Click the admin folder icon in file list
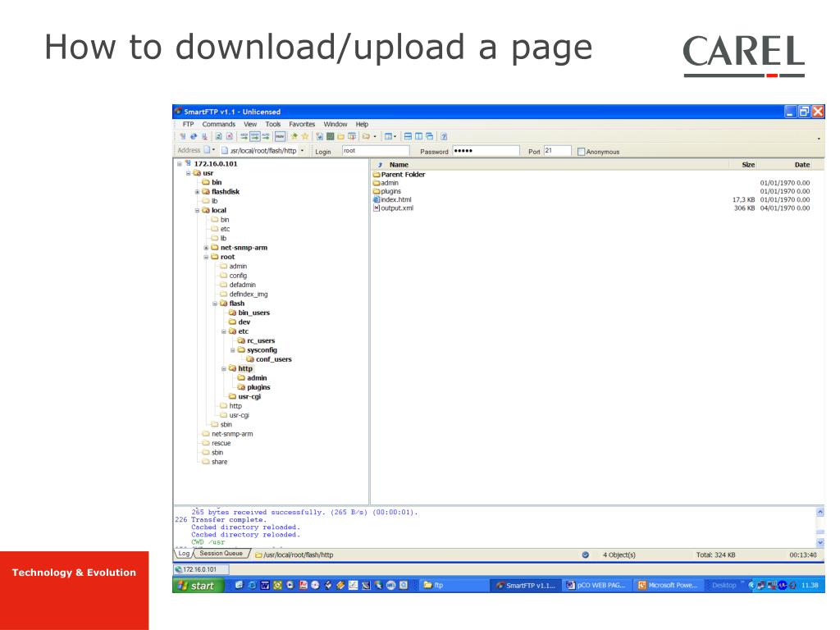The width and height of the screenshot is (840, 630). point(376,183)
